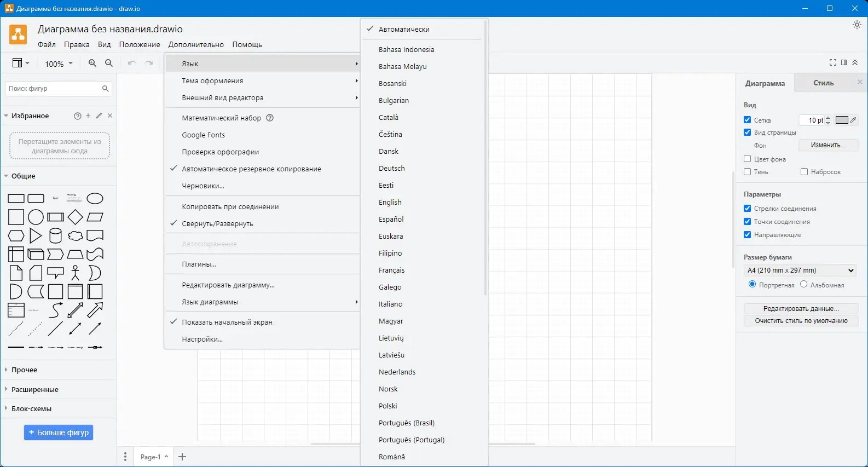The image size is (868, 467).
Task: Toggle Точки соединения checkbox
Action: tap(747, 221)
